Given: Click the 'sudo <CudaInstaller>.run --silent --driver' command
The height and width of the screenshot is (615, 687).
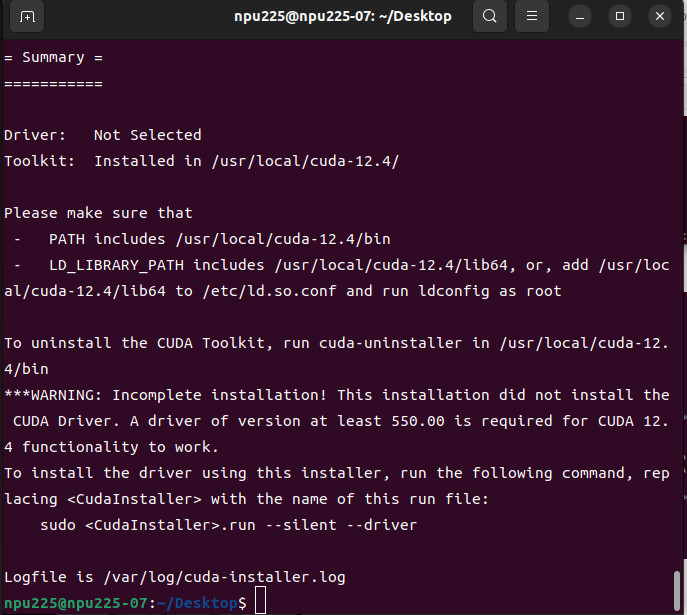Looking at the screenshot, I should [x=228, y=525].
